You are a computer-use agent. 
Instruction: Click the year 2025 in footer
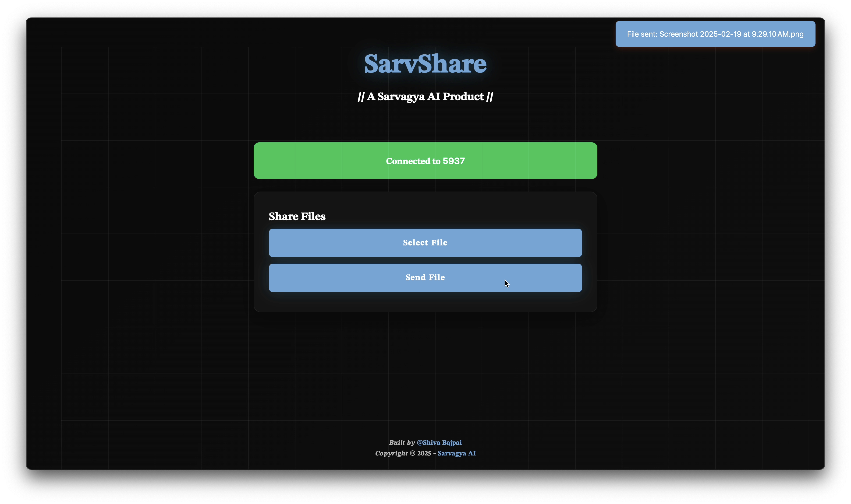click(424, 453)
